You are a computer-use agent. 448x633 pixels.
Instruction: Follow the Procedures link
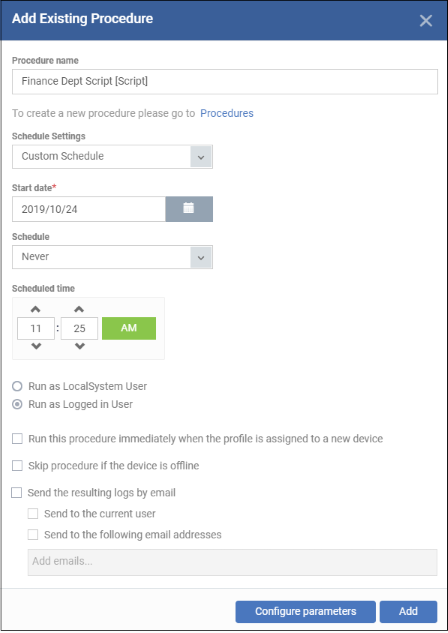227,113
